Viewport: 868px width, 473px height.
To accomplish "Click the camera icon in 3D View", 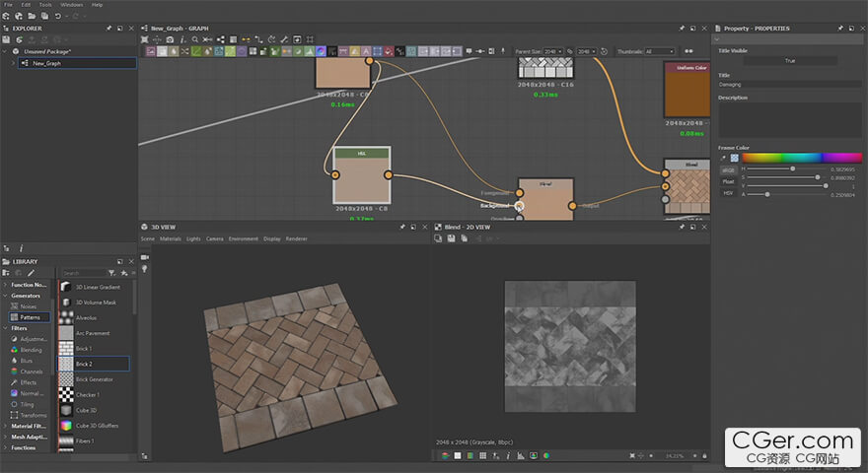I will 144,256.
